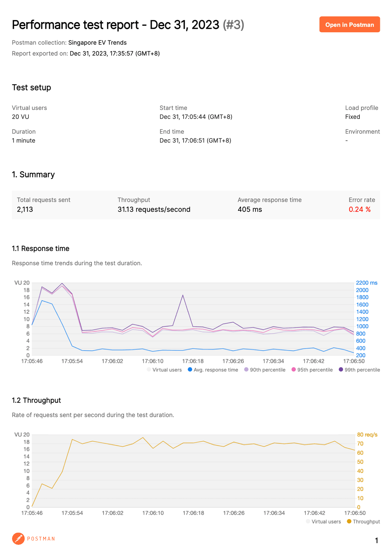Image resolution: width=392 pixels, height=555 pixels.
Task: Click the light purple 90th percentile legend dot
Action: point(246,369)
